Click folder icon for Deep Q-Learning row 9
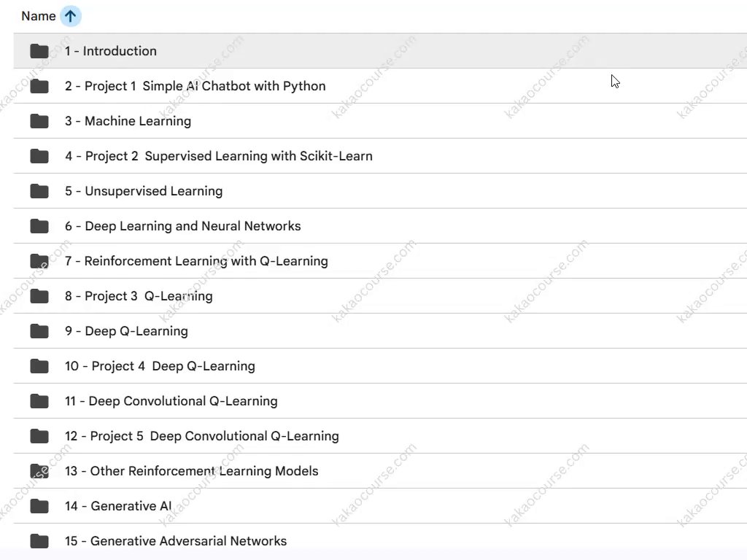The height and width of the screenshot is (560, 747). click(x=39, y=331)
